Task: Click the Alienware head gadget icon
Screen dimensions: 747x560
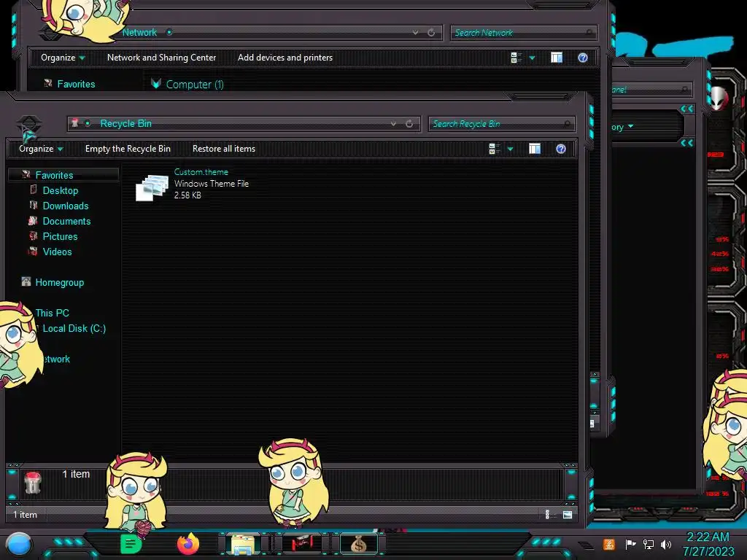Action: coord(719,98)
